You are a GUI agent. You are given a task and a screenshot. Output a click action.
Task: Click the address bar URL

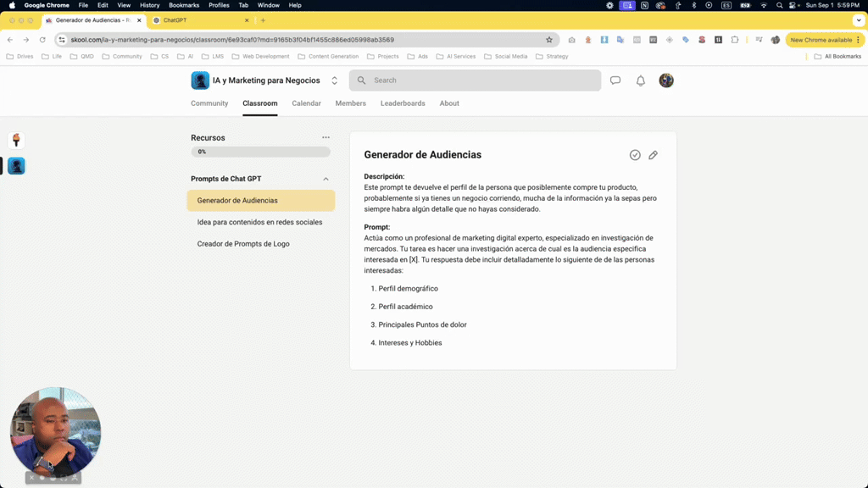[x=232, y=40]
